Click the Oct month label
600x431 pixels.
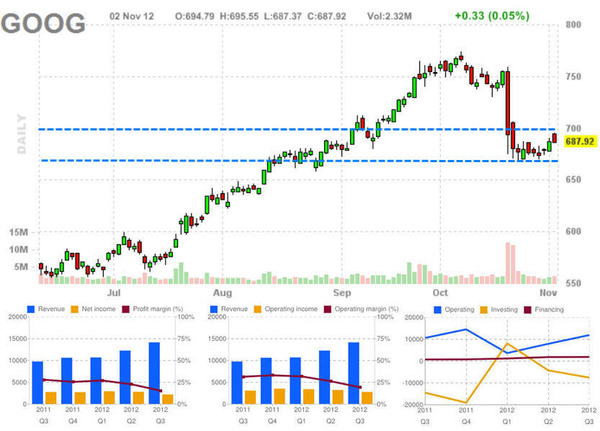pyautogui.click(x=440, y=293)
